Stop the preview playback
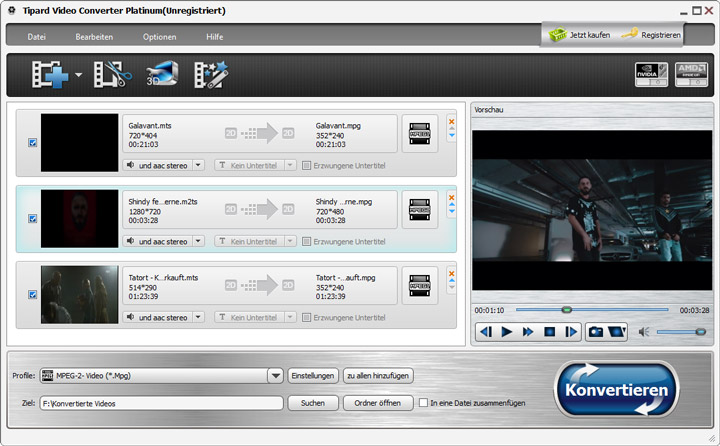The height and width of the screenshot is (446, 720). 550,332
